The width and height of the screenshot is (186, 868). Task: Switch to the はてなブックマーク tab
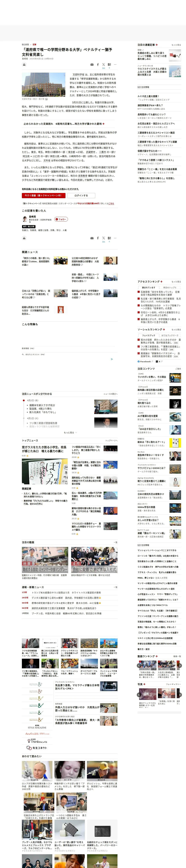click(x=170, y=335)
